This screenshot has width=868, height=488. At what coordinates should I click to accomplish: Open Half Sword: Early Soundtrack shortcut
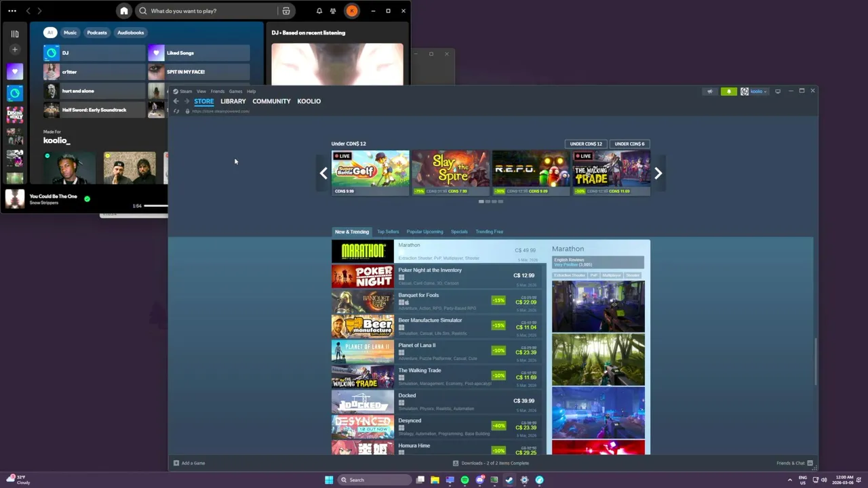click(94, 110)
